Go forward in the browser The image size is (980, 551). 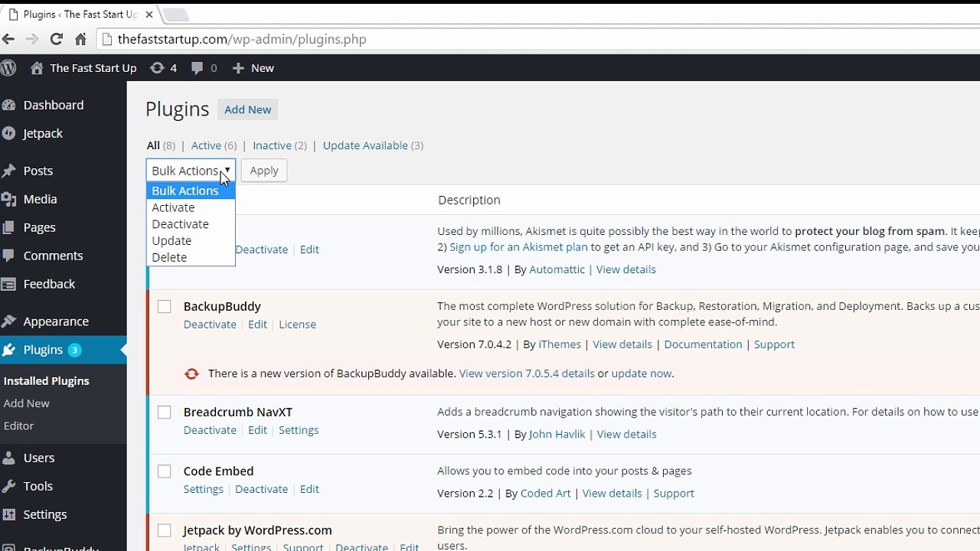[x=32, y=39]
